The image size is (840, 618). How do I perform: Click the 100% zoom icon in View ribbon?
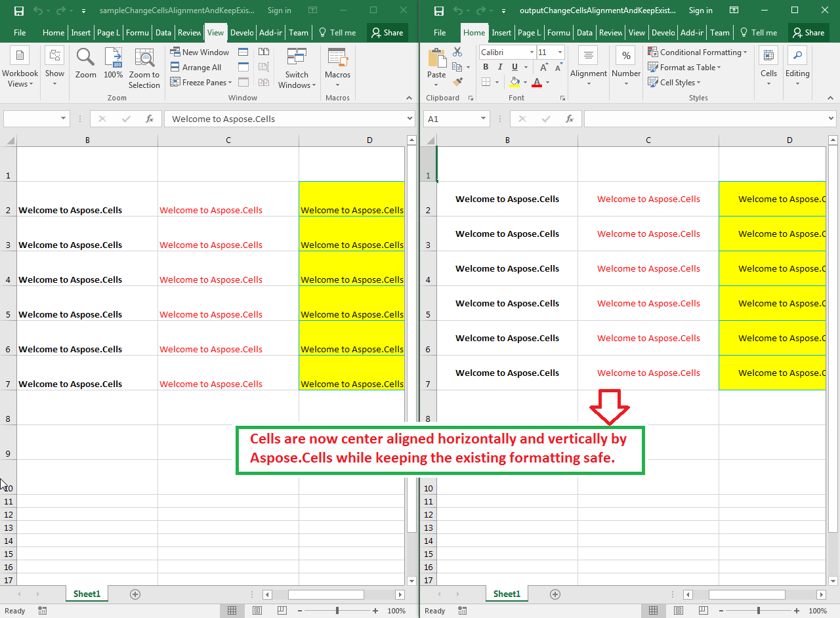(114, 64)
